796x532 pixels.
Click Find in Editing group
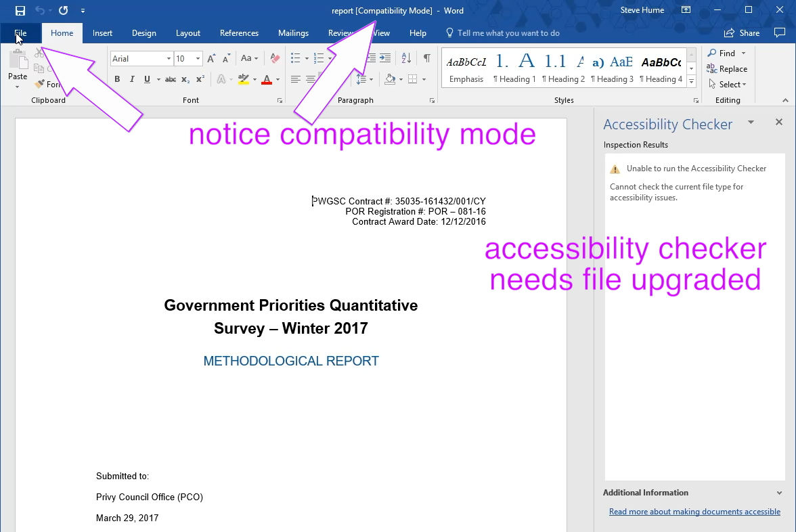tap(722, 53)
